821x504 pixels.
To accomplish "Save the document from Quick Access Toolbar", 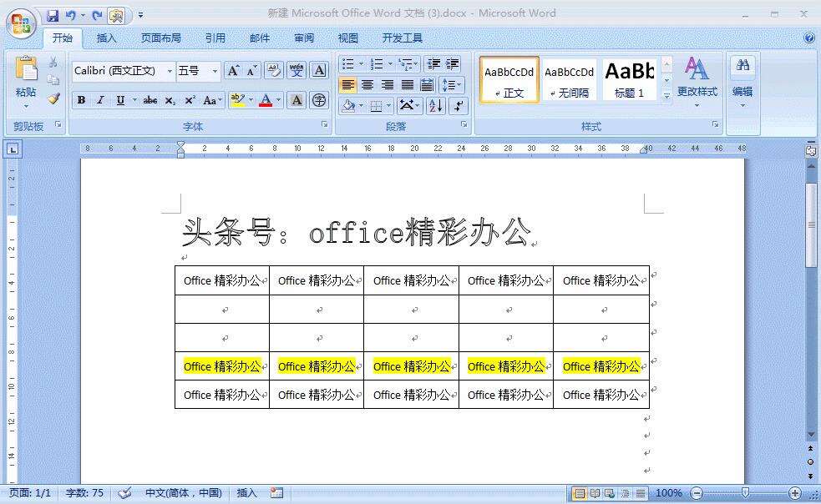I will pyautogui.click(x=53, y=16).
